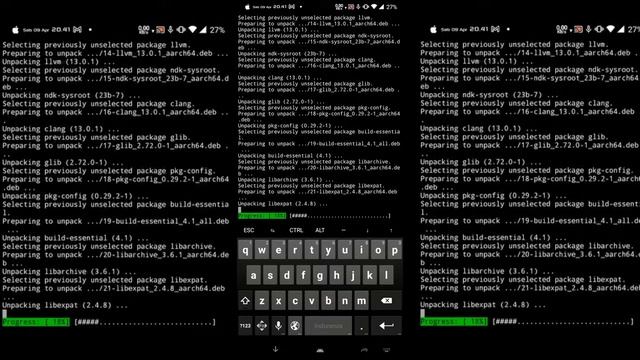
Task: Tap the g key on the keyboard
Action: point(320,275)
